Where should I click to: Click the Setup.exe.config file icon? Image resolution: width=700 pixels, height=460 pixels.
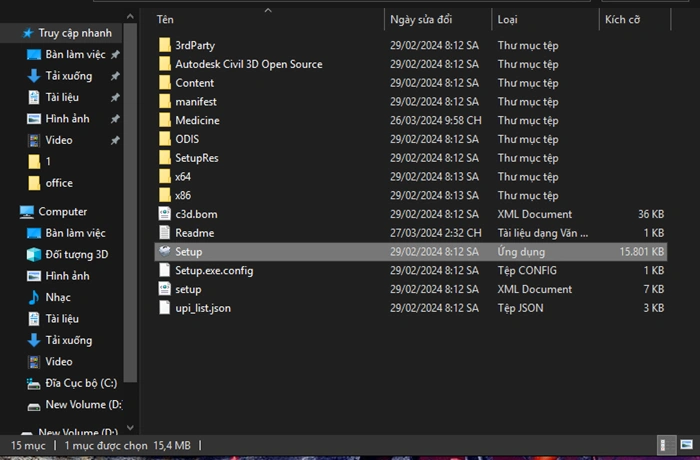click(166, 271)
